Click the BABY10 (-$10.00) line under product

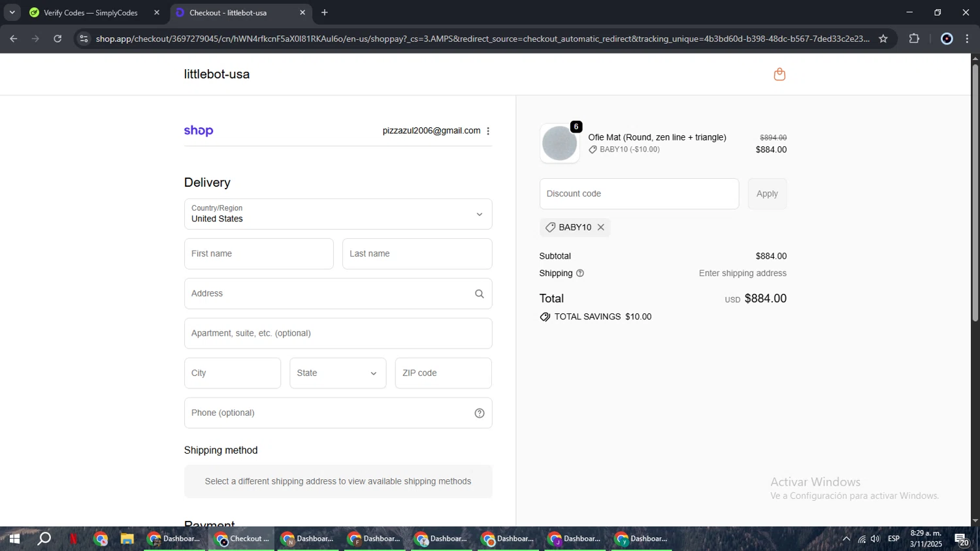(624, 150)
